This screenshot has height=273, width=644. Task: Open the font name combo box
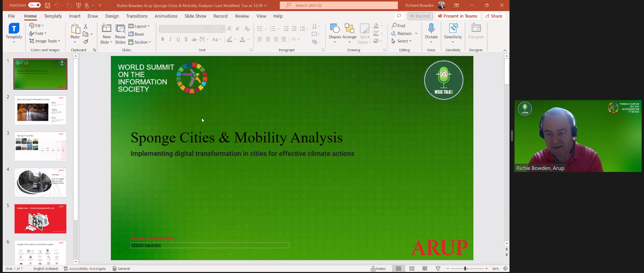click(x=184, y=29)
